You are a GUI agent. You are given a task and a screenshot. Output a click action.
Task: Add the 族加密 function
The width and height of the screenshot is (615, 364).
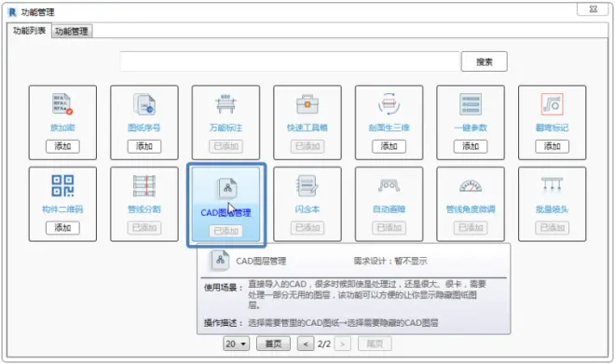click(x=62, y=146)
